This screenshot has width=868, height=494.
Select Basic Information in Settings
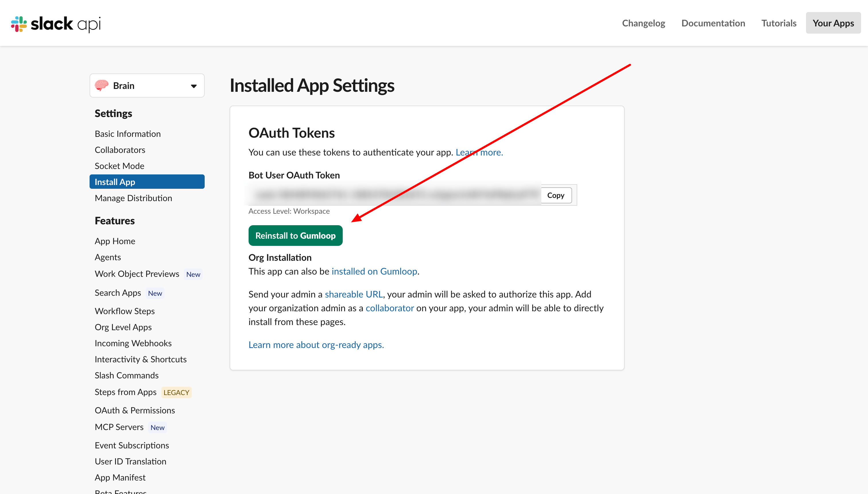click(x=128, y=134)
